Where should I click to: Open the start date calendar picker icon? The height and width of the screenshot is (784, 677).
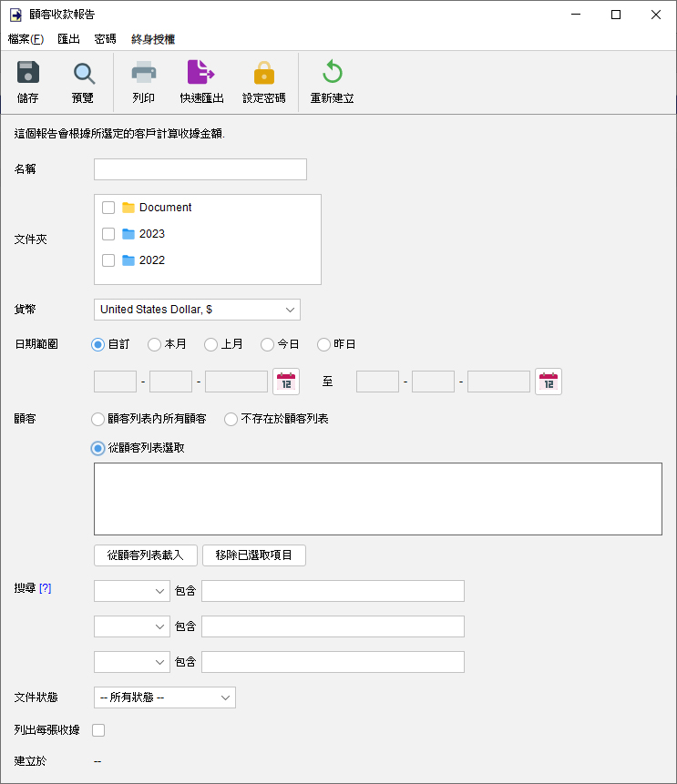click(x=286, y=382)
